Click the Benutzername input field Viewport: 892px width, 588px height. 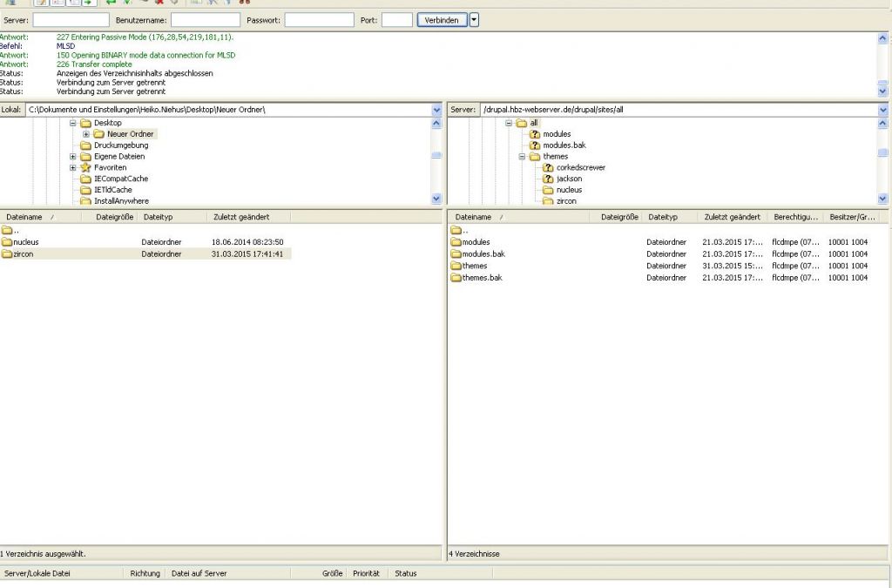click(x=205, y=20)
